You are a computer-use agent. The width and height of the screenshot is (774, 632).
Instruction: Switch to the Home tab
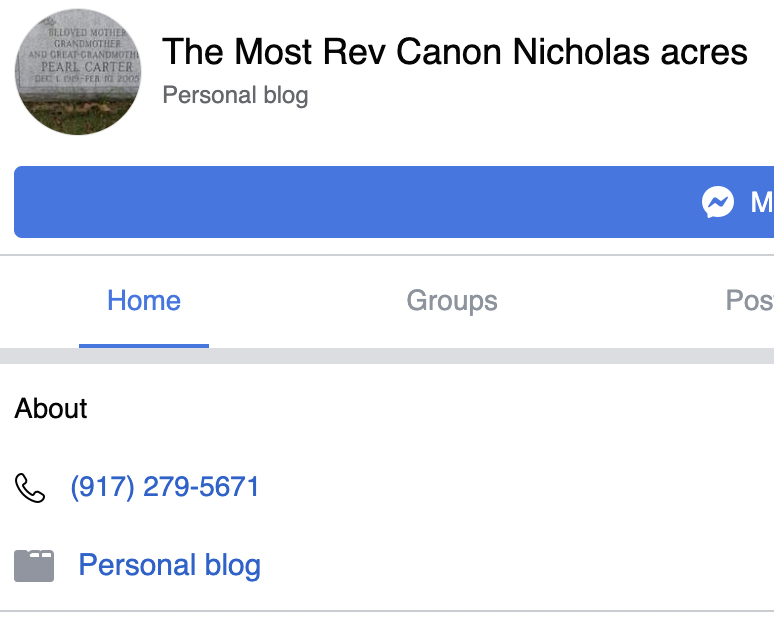click(x=144, y=301)
